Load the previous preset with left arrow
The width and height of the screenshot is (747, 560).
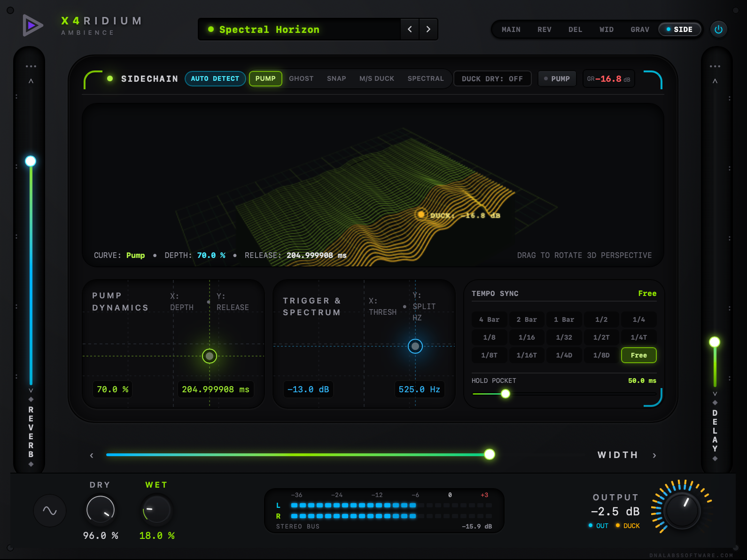[410, 29]
